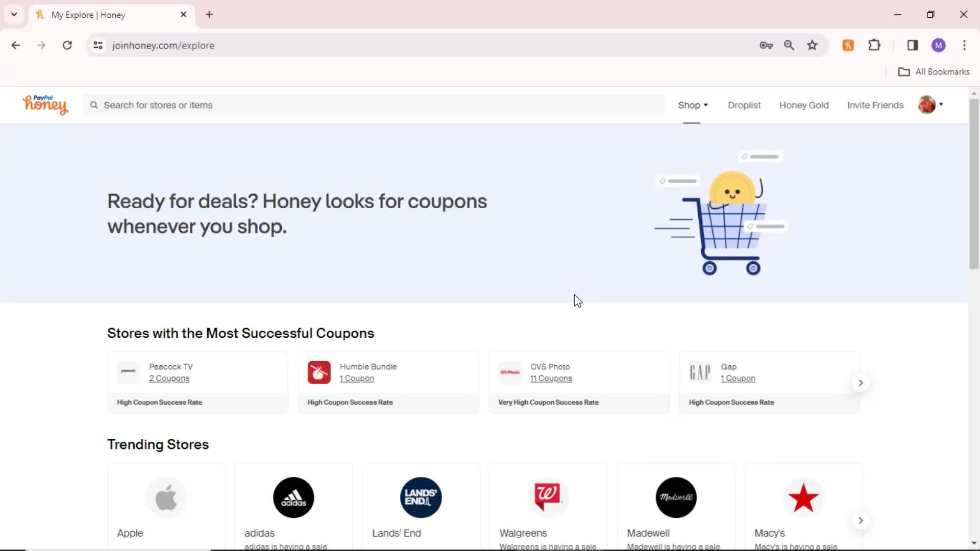Go back to the previous page
The image size is (980, 551).
[x=16, y=45]
